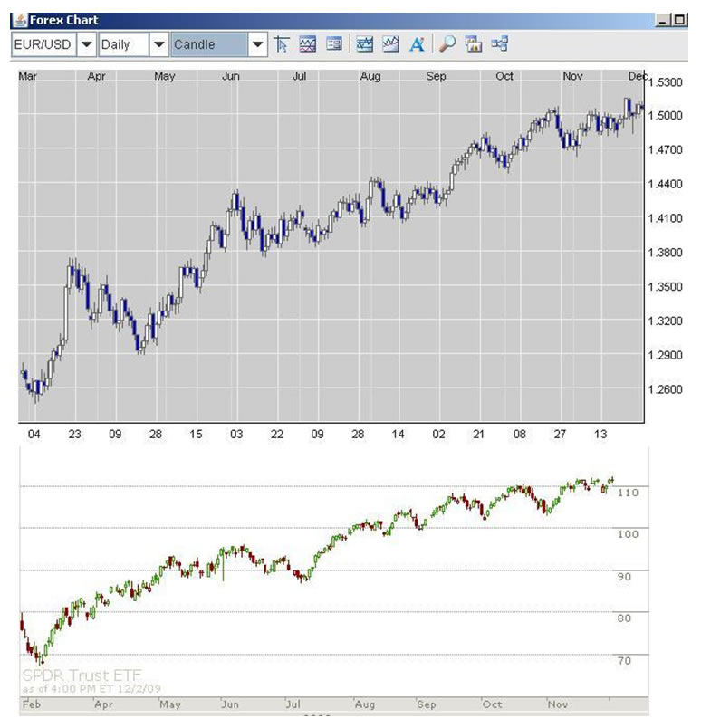Click the Forex Chart window title text
Image resolution: width=701 pixels, height=728 pixels.
[63, 20]
